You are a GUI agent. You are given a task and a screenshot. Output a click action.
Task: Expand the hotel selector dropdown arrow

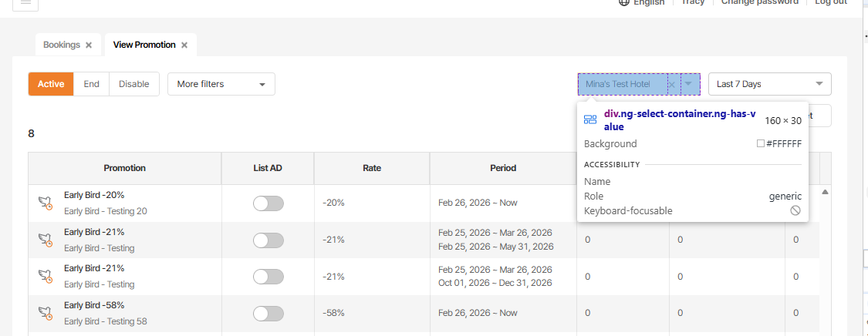click(x=688, y=84)
